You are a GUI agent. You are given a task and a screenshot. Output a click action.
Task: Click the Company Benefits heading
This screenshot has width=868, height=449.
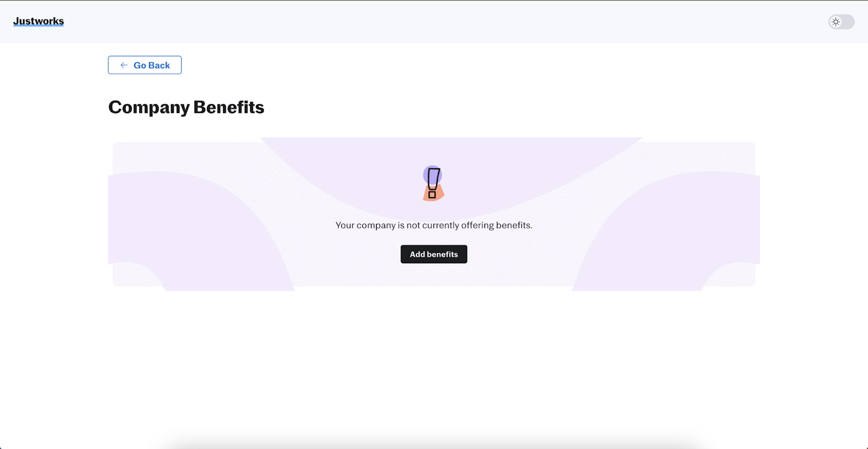[186, 107]
